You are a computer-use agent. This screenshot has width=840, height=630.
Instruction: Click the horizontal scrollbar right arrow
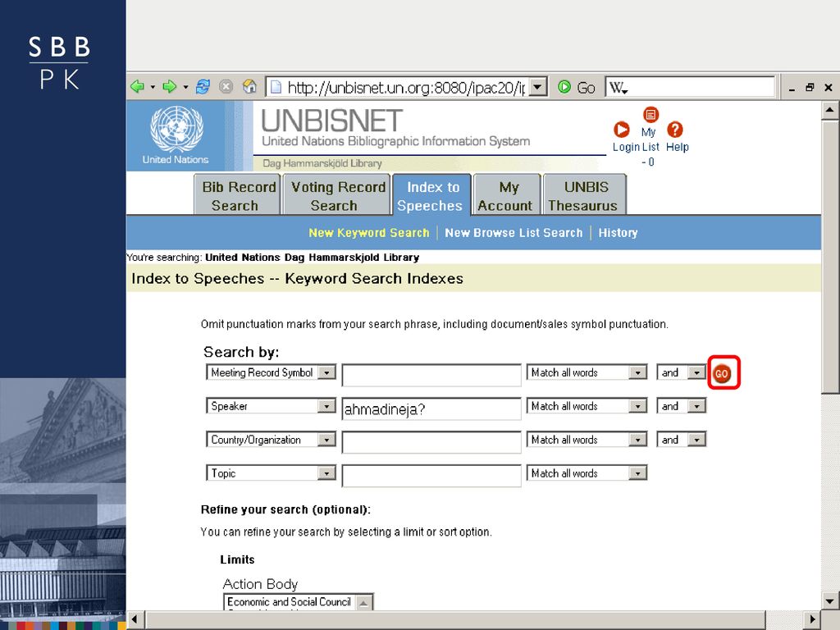point(812,619)
